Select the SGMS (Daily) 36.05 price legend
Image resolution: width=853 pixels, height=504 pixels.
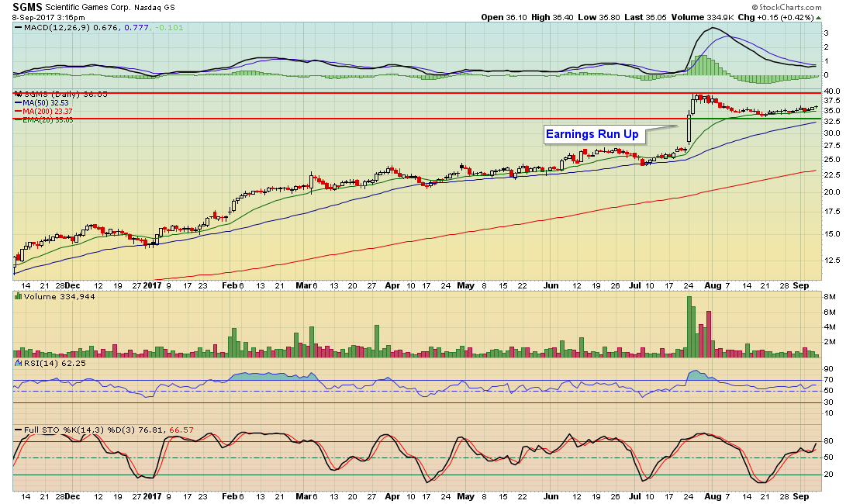[x=65, y=94]
